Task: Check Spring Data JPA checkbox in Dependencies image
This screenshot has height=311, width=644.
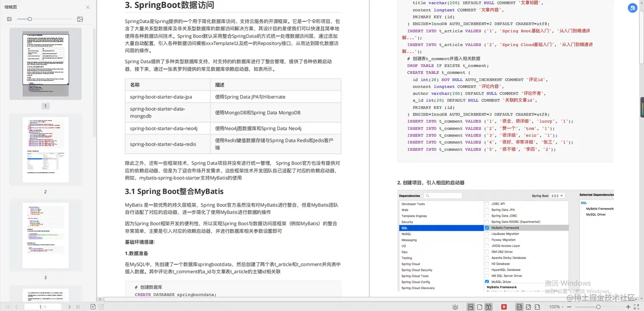Action: 487,210
